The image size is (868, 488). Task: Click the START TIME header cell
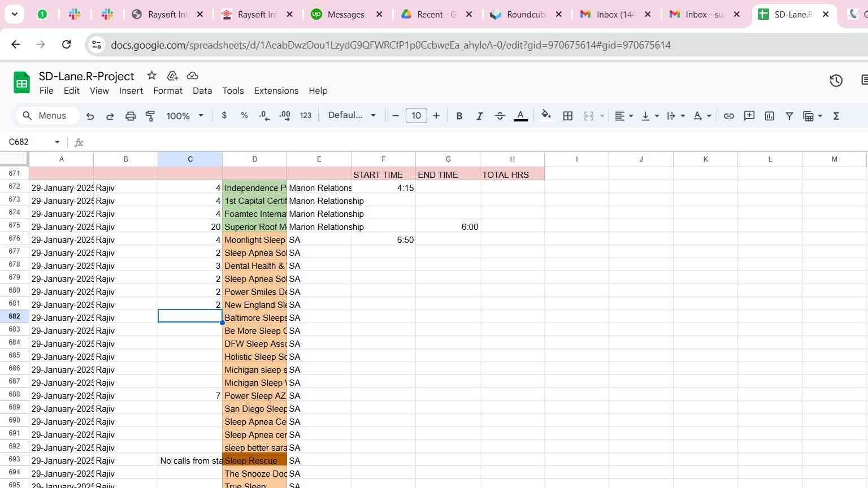pyautogui.click(x=383, y=175)
